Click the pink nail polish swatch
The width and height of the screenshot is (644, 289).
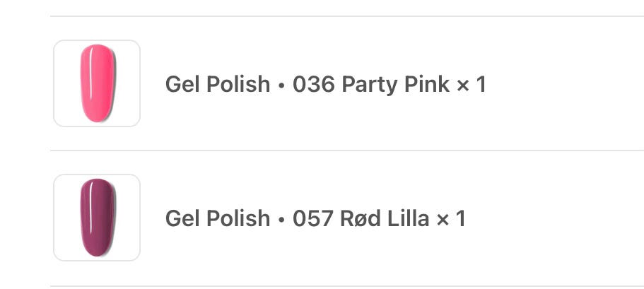pos(98,83)
